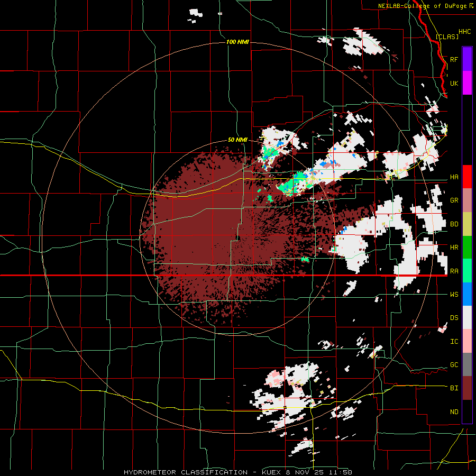Click the 'HYDROMETEOR CLASSIFICATION' title text
The image size is (476, 476).
coord(186,472)
